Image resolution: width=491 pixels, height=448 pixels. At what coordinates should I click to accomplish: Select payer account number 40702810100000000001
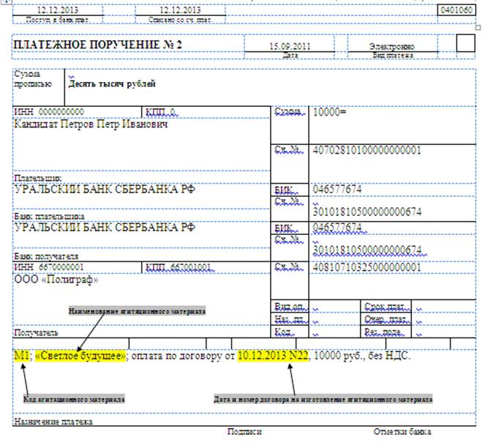(x=367, y=151)
